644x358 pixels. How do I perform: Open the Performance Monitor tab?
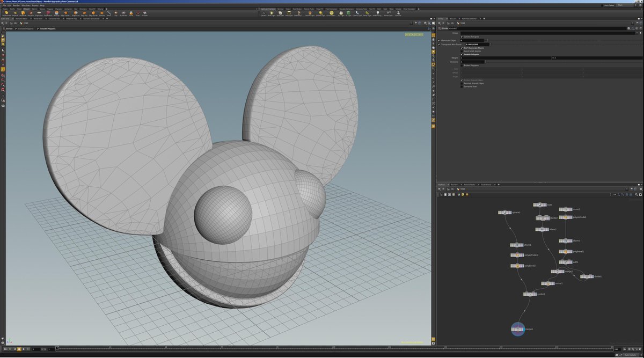[x=470, y=19]
